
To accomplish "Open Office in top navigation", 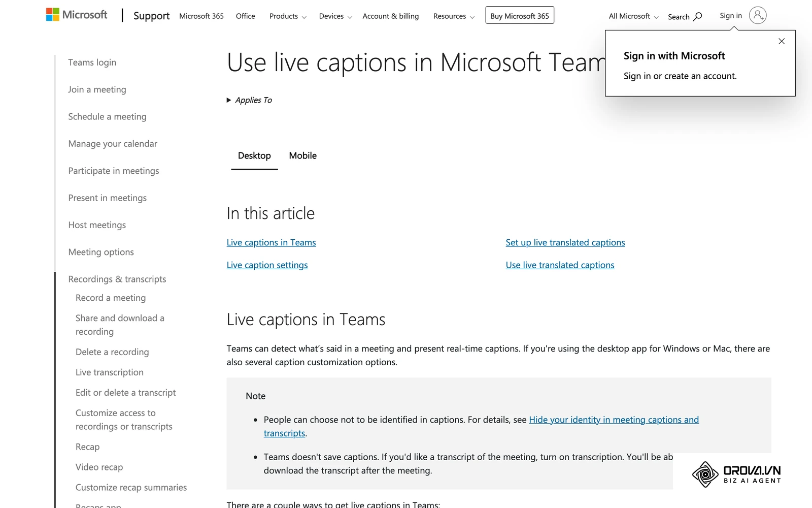I will pos(246,16).
